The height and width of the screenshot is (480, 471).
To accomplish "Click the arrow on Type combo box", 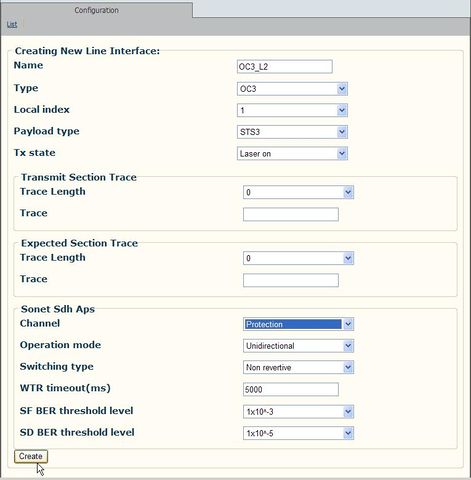I will tap(342, 89).
